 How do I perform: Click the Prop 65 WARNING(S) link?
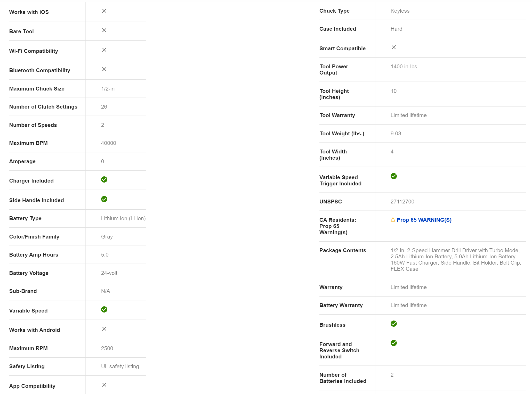point(424,220)
